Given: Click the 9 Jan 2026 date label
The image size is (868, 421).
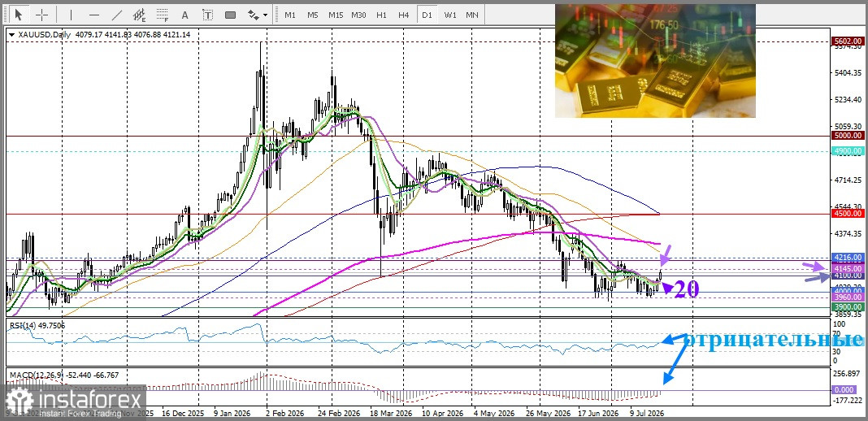Looking at the screenshot, I should [232, 413].
